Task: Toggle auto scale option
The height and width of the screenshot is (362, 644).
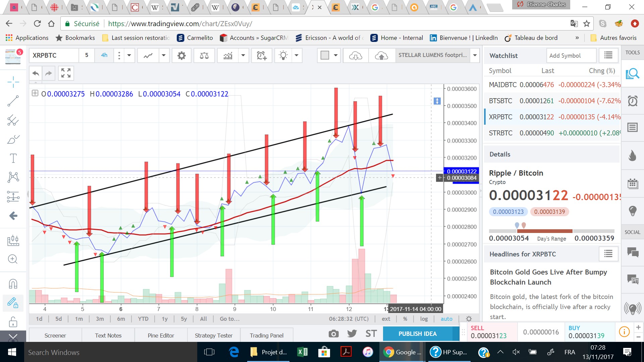Action: (446, 319)
